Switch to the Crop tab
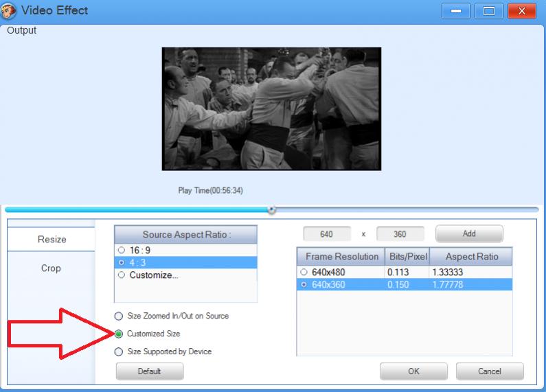The image size is (546, 392). click(52, 268)
